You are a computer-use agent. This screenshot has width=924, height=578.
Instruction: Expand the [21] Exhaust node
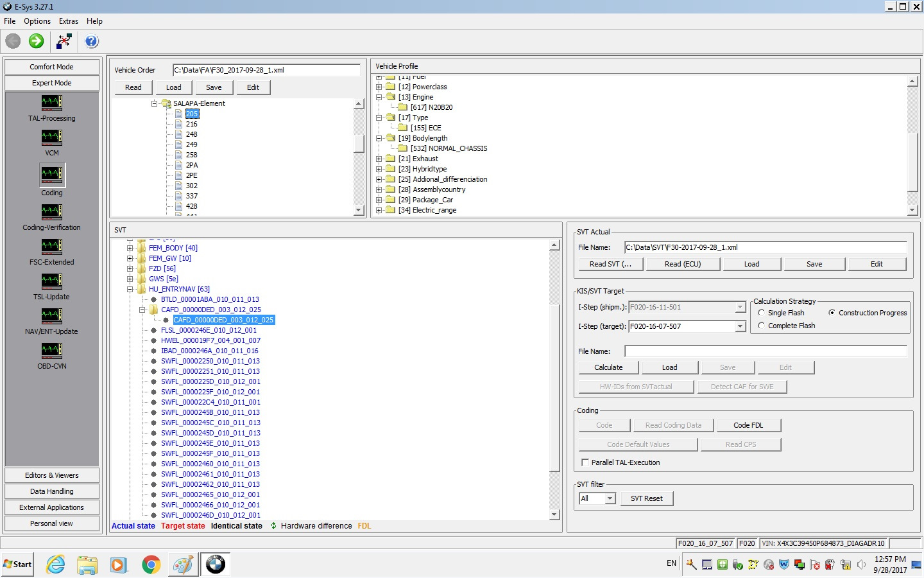[x=379, y=159]
